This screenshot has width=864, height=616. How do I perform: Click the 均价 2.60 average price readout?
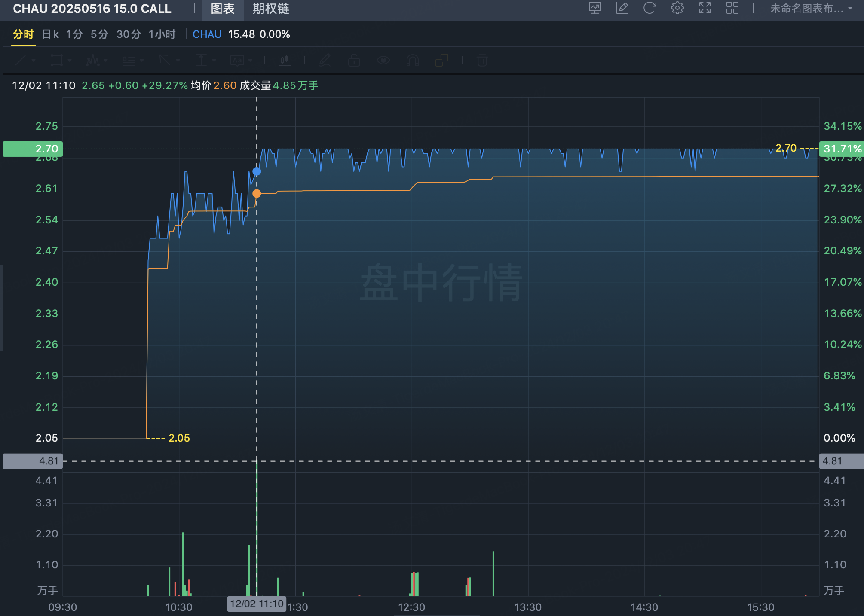point(214,85)
